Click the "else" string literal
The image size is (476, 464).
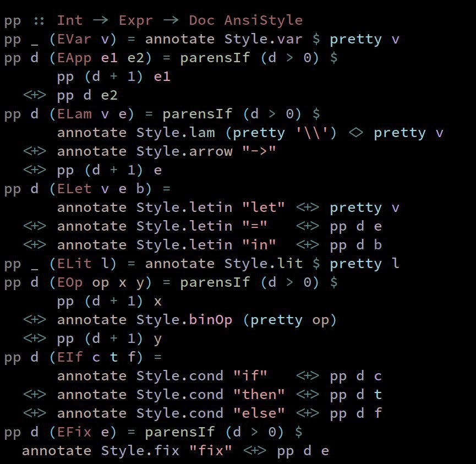[x=259, y=413]
